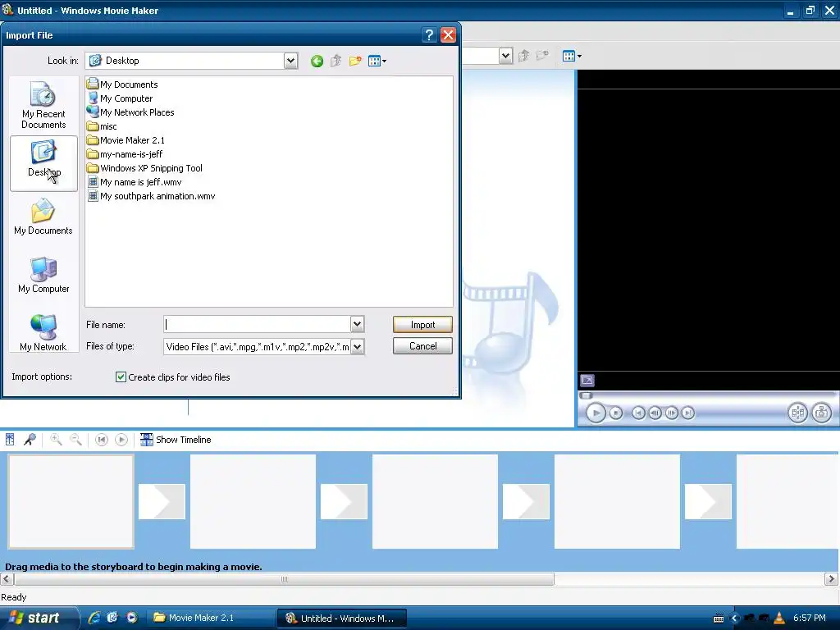Focus the File name input field

[x=257, y=324]
